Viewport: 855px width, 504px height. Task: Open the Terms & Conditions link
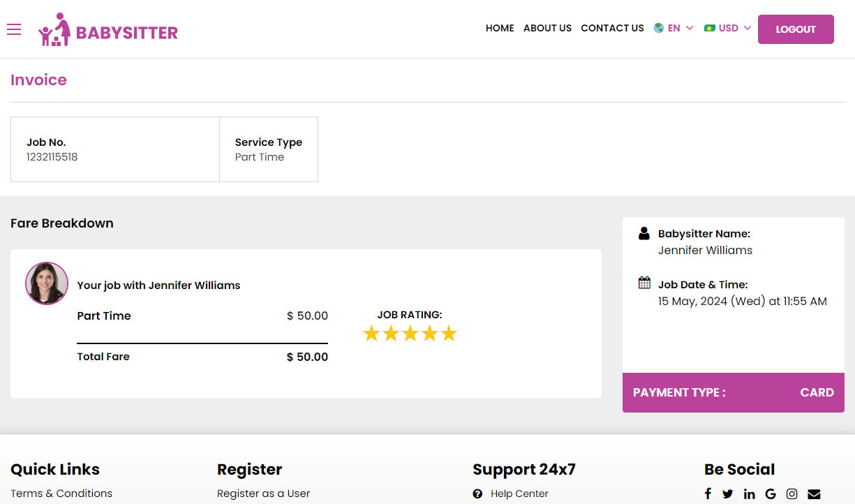coord(61,494)
